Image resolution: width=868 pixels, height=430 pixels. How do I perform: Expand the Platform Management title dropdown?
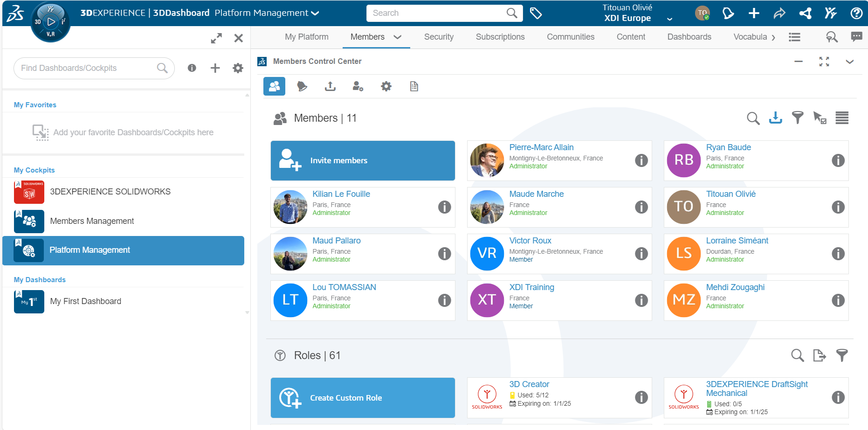click(316, 13)
